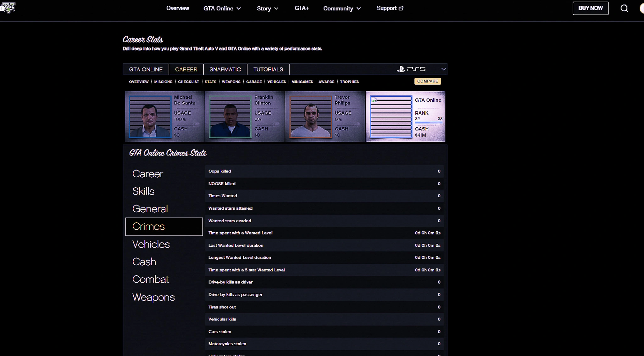The height and width of the screenshot is (356, 644).
Task: Switch to the SNAPMATIC tab
Action: [x=225, y=69]
